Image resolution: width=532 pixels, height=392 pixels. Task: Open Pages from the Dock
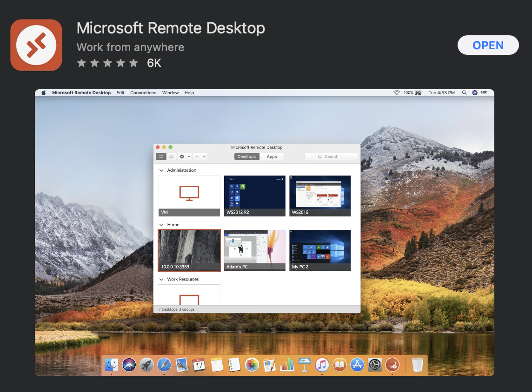coord(269,365)
